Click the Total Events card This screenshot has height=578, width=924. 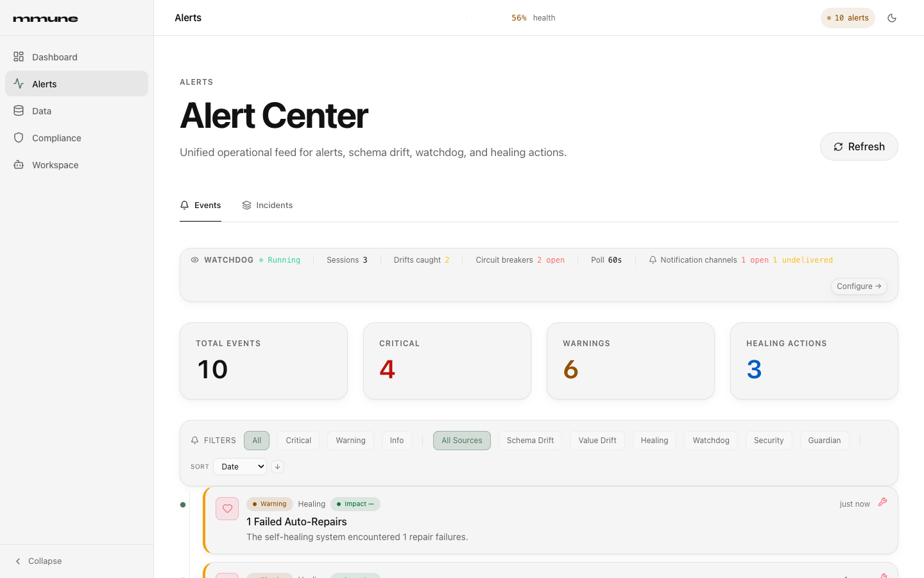(264, 361)
